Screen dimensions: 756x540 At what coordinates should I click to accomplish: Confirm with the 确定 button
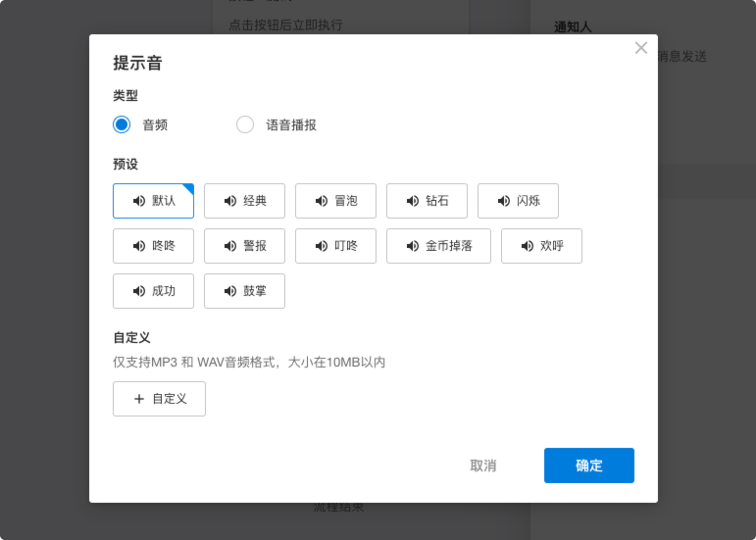[x=588, y=466]
